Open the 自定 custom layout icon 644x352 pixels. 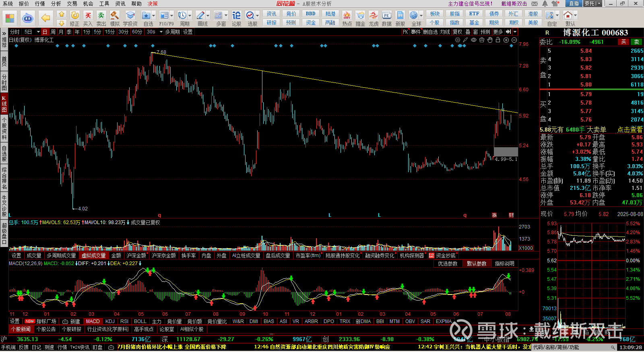tap(550, 16)
